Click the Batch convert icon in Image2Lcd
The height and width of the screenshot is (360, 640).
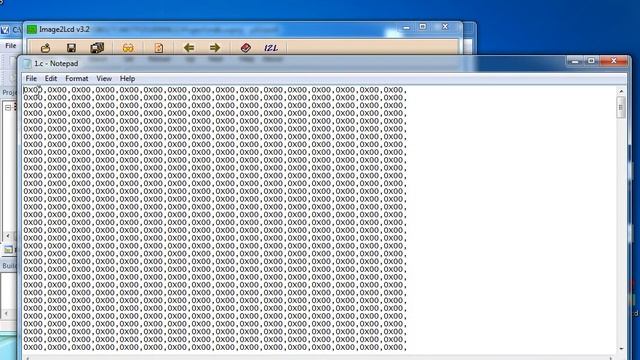97,48
